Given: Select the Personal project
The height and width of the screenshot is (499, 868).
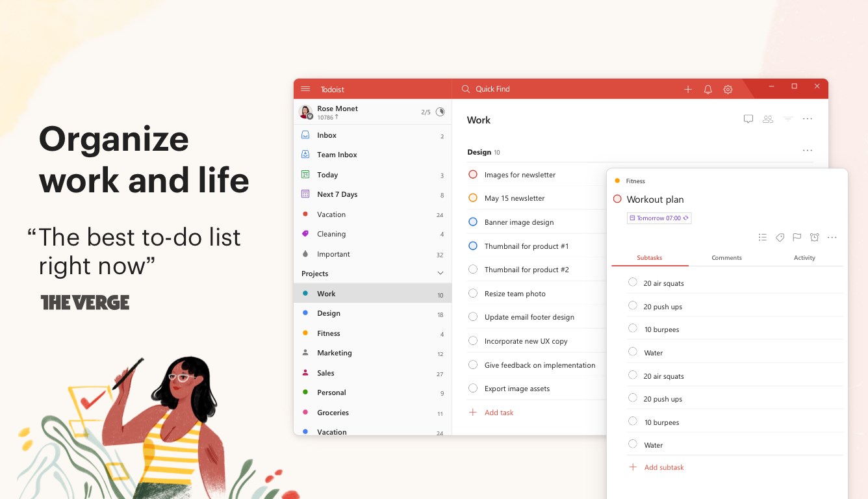Looking at the screenshot, I should pos(372,392).
